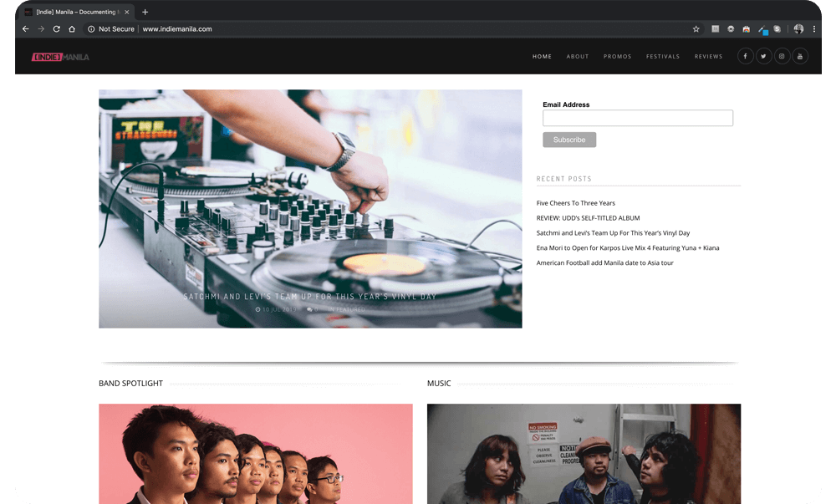Go to the browser home page
Image resolution: width=836 pixels, height=504 pixels.
point(72,29)
